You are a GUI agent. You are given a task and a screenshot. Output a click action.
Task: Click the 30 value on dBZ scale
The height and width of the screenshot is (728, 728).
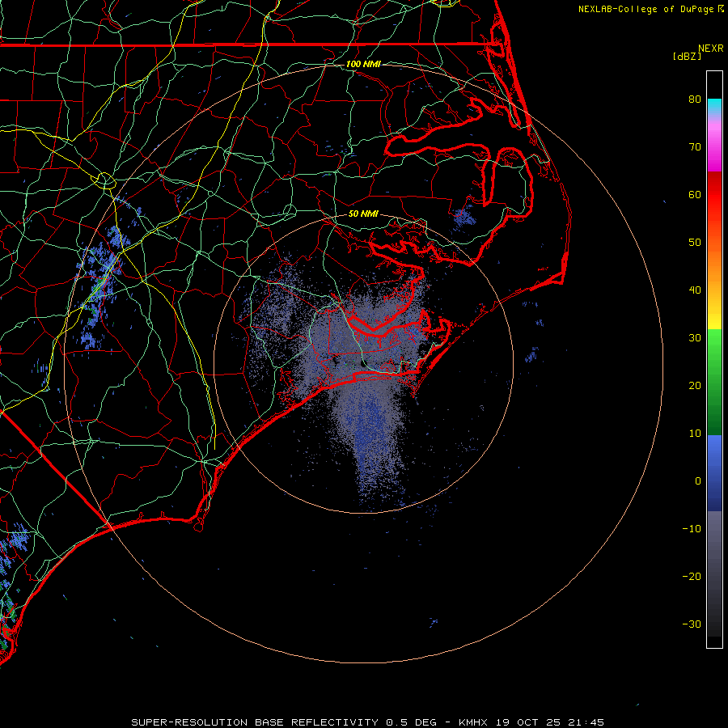coord(695,338)
